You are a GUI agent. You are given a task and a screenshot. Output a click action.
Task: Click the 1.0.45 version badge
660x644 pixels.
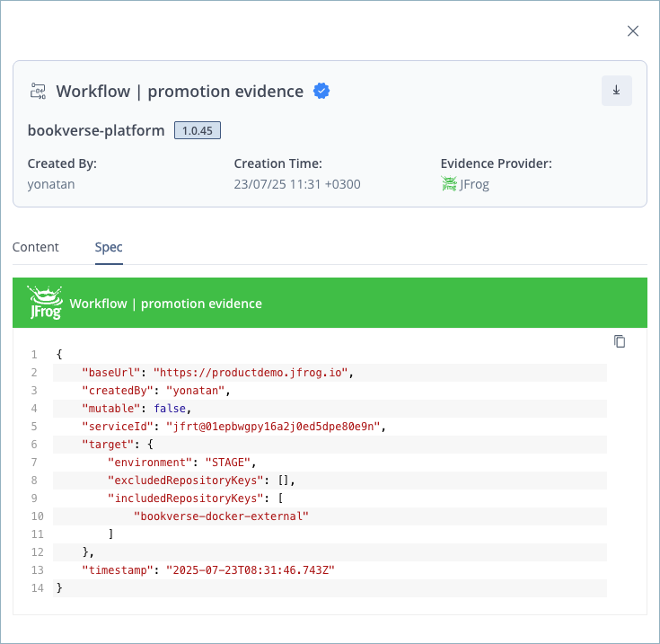(x=198, y=130)
